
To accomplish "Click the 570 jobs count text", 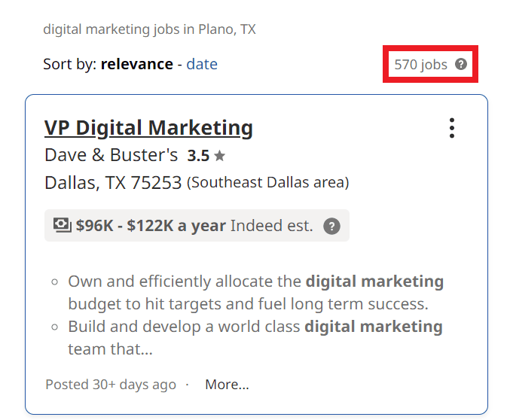I will [x=421, y=65].
